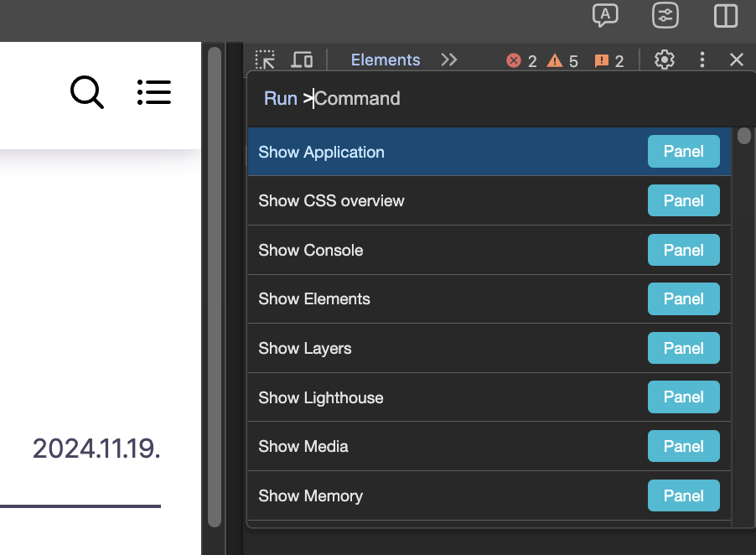756x555 pixels.
Task: Open the issues count badge
Action: tap(609, 60)
